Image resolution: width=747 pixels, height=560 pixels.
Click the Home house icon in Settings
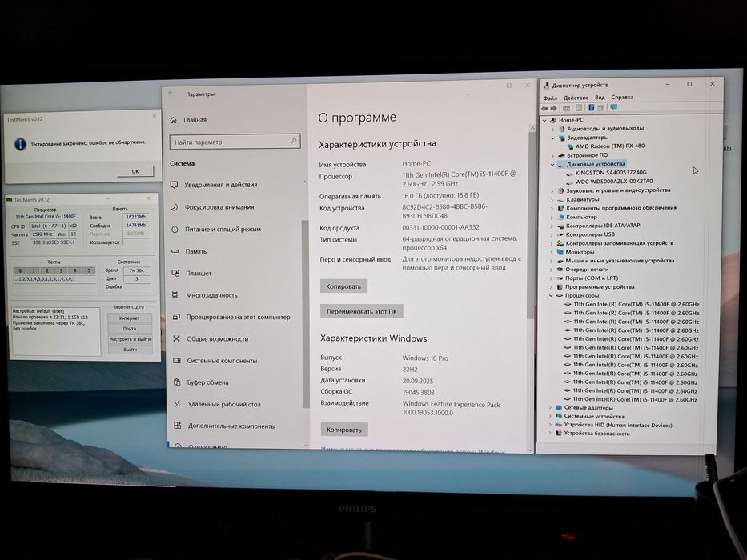[174, 120]
